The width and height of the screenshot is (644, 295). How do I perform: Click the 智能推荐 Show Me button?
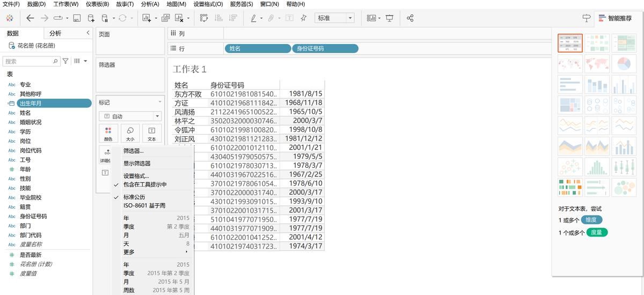click(x=614, y=18)
